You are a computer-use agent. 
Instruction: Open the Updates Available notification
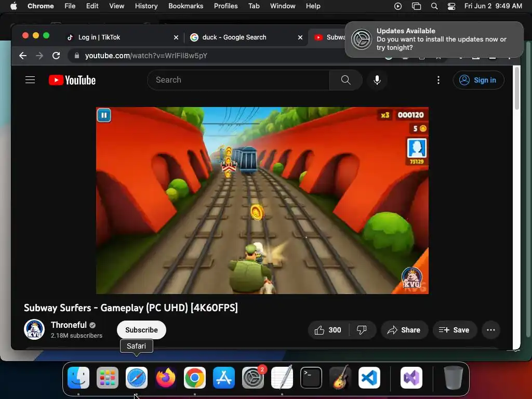coord(434,39)
